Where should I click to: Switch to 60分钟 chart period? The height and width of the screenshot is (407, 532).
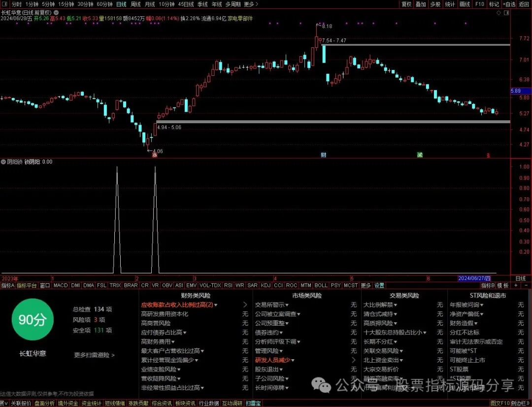104,4
